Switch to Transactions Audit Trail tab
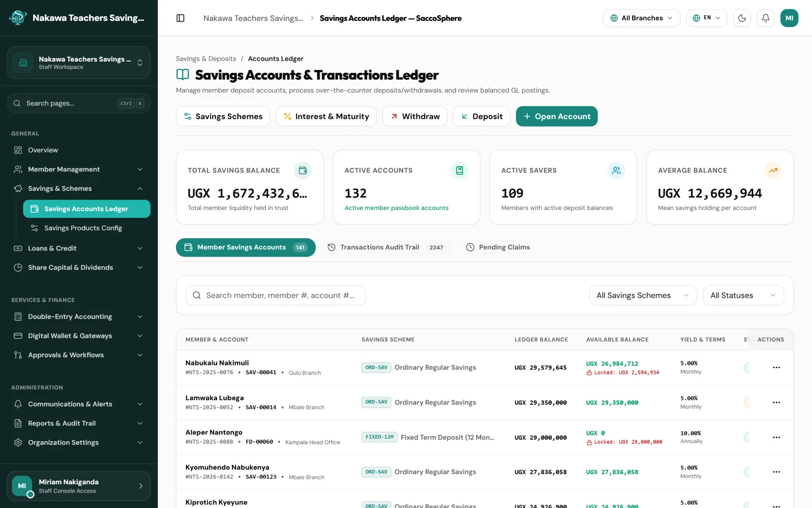 click(x=386, y=247)
